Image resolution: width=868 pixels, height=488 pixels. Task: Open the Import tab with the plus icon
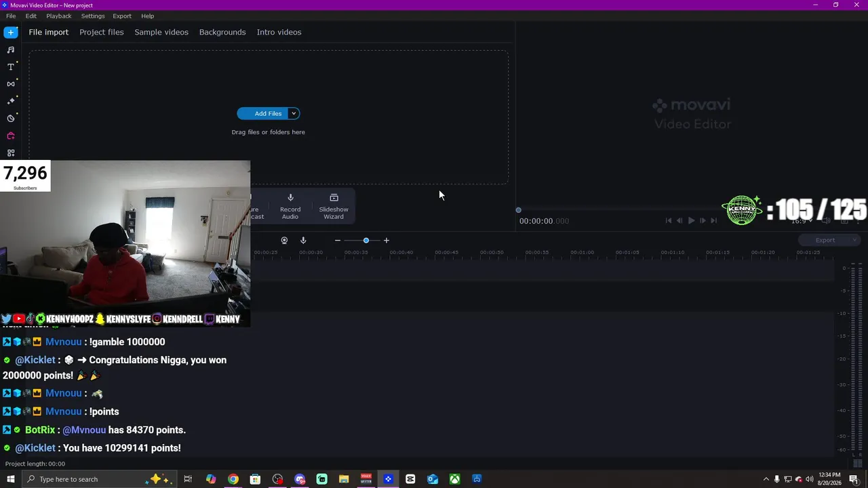[x=11, y=33]
